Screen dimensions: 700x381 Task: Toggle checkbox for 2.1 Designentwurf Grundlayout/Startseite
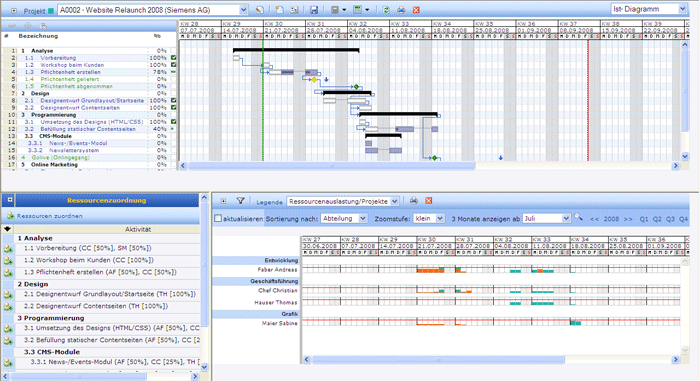pyautogui.click(x=173, y=100)
